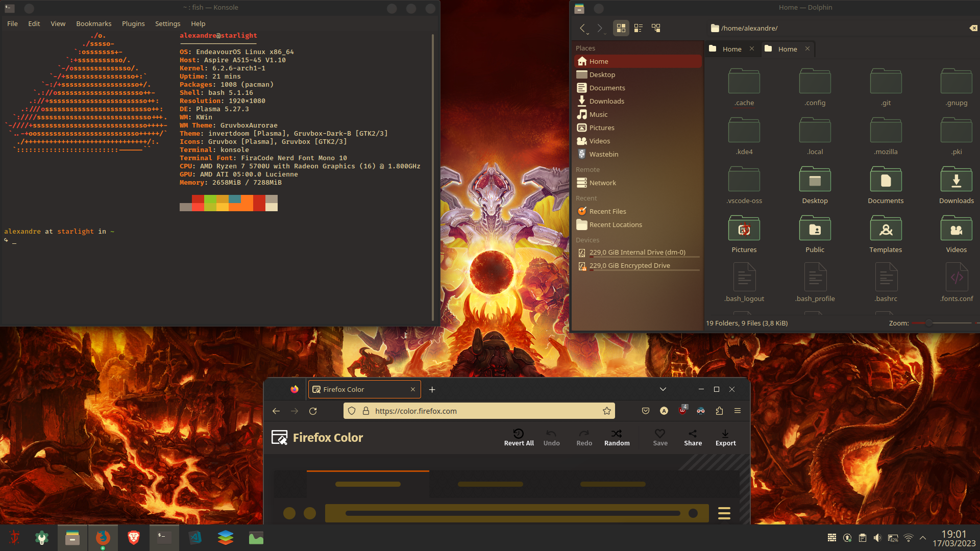This screenshot has height=551, width=980.
Task: Open the Firefox application hamburger menu
Action: pos(738,411)
